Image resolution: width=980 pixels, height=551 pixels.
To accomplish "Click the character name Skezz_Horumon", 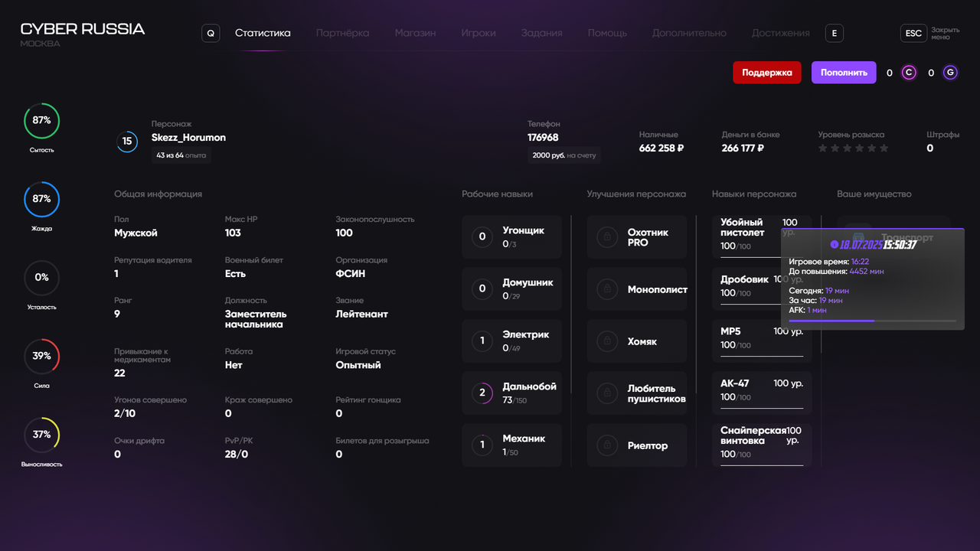I will pos(188,138).
